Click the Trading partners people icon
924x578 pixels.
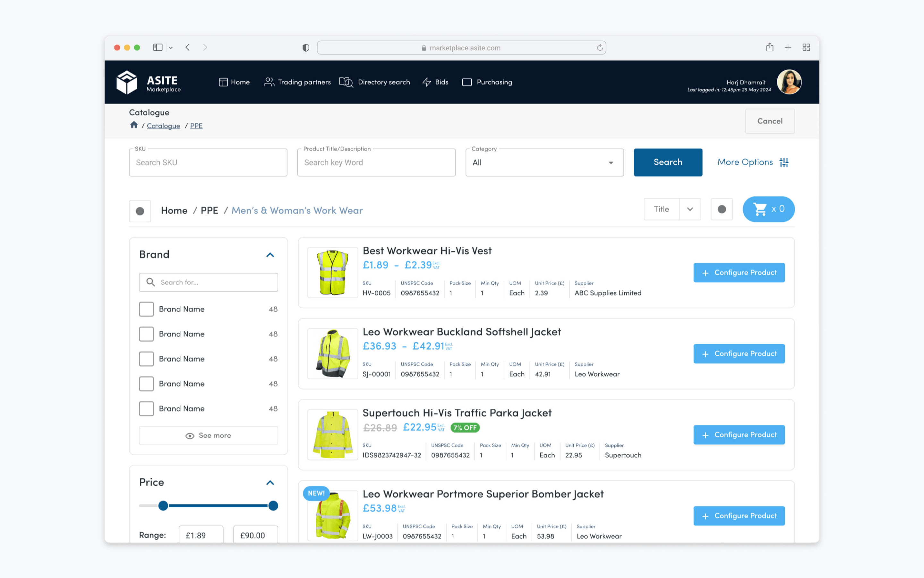pos(269,82)
